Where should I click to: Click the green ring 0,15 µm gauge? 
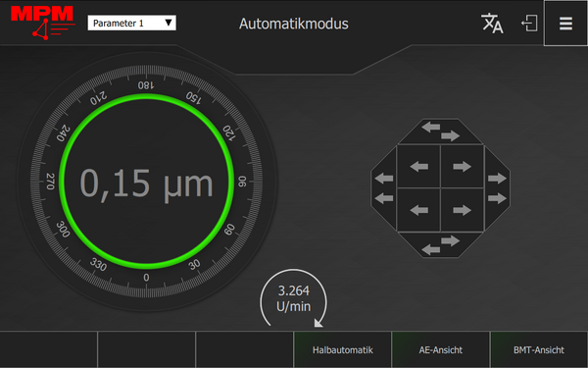point(147,182)
